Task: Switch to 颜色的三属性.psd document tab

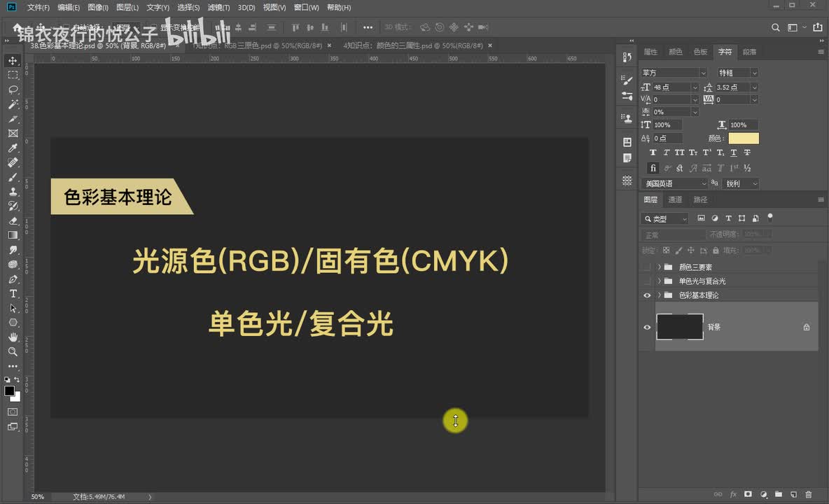Action: click(413, 45)
